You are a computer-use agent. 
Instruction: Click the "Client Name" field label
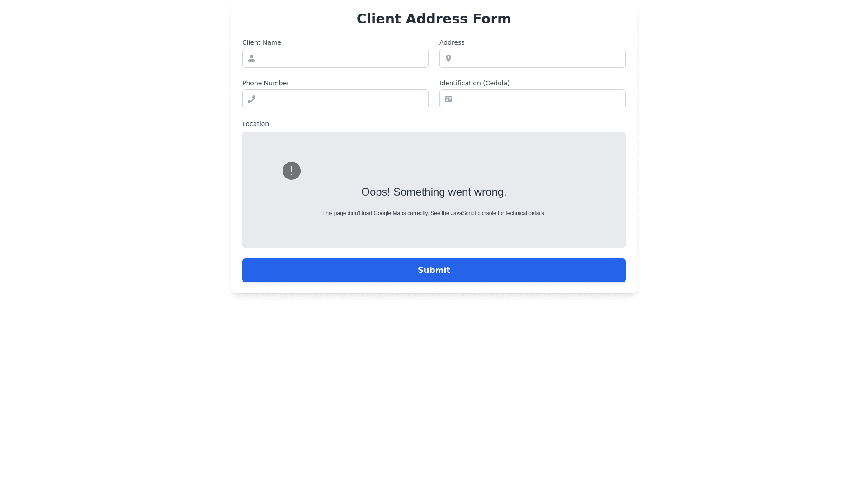coord(262,42)
